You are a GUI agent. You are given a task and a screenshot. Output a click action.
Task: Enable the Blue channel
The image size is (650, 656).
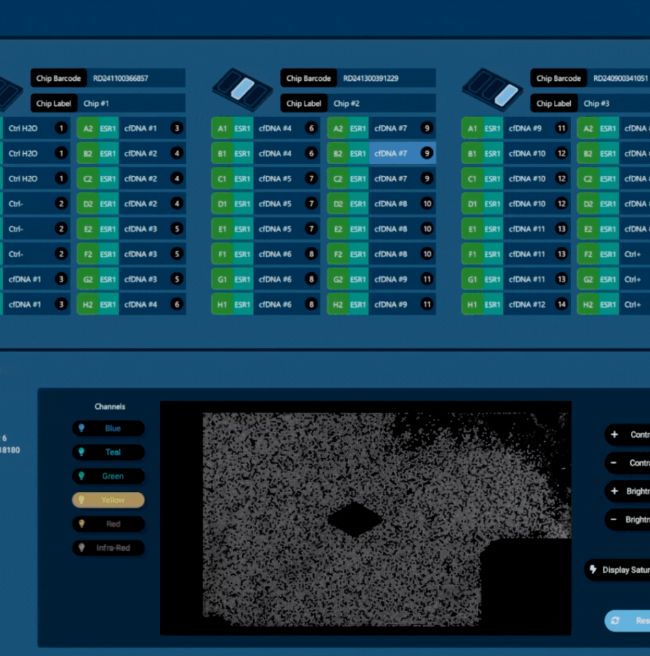click(108, 428)
